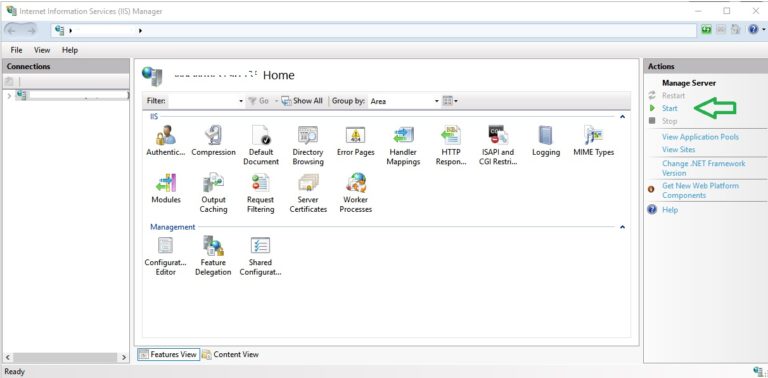Viewport: 768px width, 378px height.
Task: Click Get New Web Platform Components
Action: coord(700,190)
